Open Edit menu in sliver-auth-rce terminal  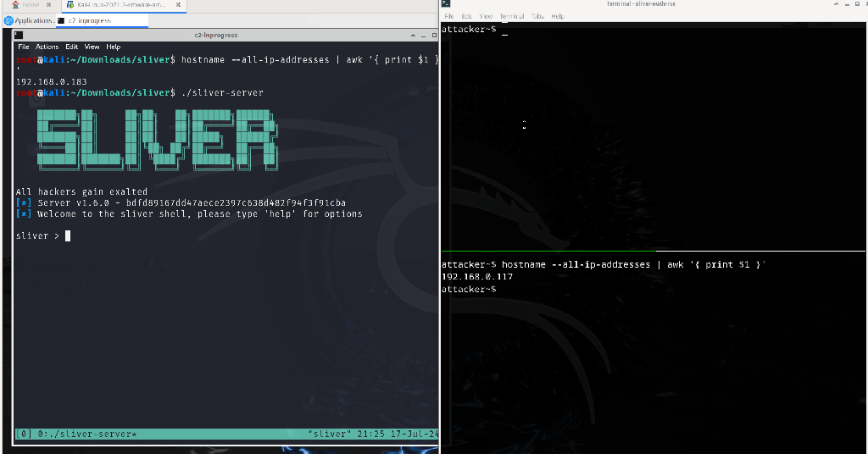(x=467, y=17)
